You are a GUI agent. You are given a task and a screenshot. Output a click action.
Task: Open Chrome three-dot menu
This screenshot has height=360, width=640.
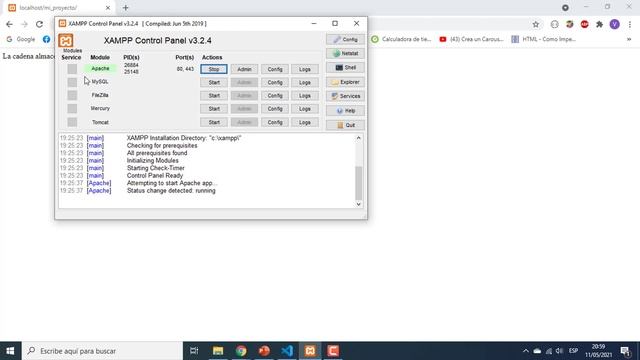tap(630, 24)
